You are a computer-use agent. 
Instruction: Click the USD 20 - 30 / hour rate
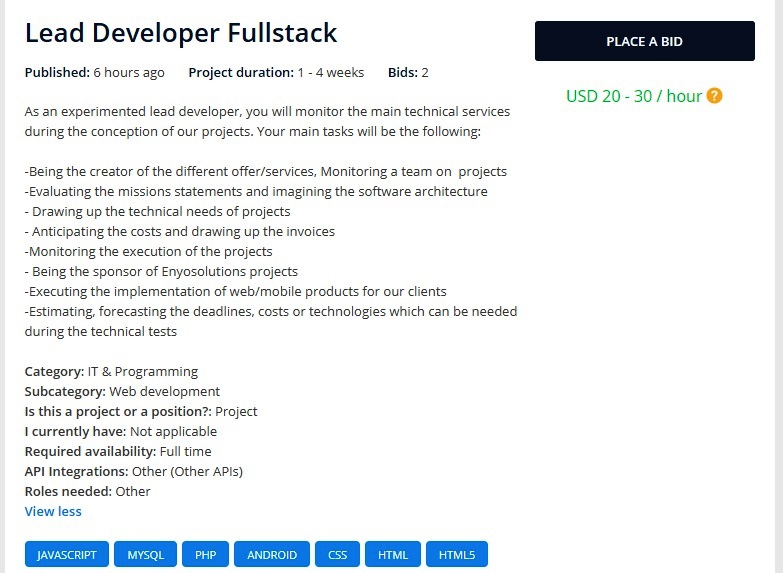coord(634,96)
